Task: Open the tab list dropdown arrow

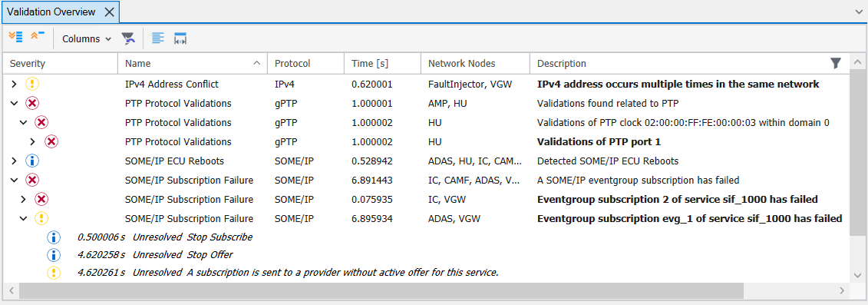Action: (x=859, y=11)
